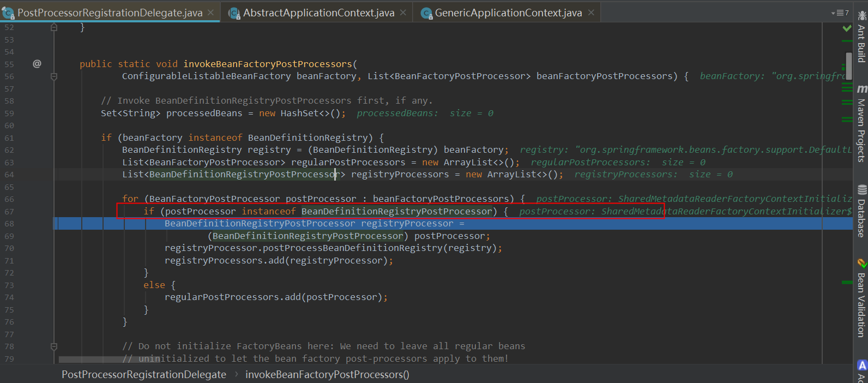Click the Bean Validation icon
The width and height of the screenshot is (868, 383).
[861, 264]
